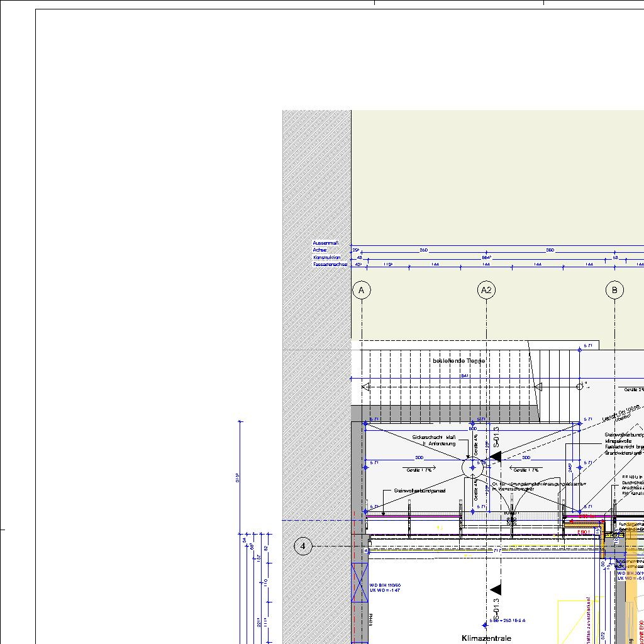Select the Sickerschacht circle symbol
The image size is (644, 644).
tap(472, 468)
